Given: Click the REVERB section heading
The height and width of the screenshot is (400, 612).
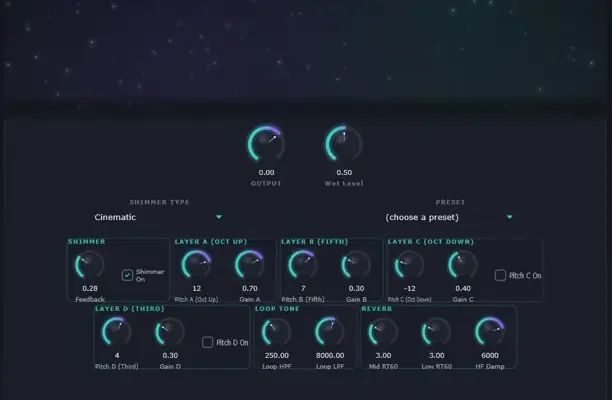Looking at the screenshot, I should click(x=377, y=309).
